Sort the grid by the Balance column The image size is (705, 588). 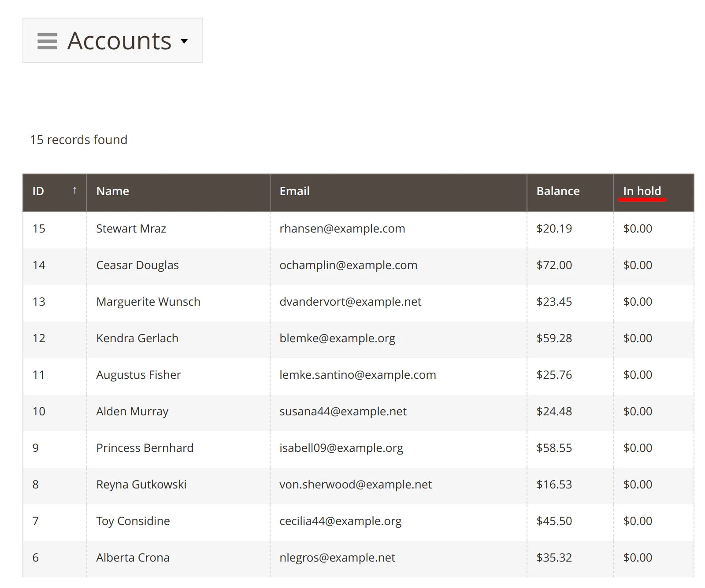(x=558, y=191)
